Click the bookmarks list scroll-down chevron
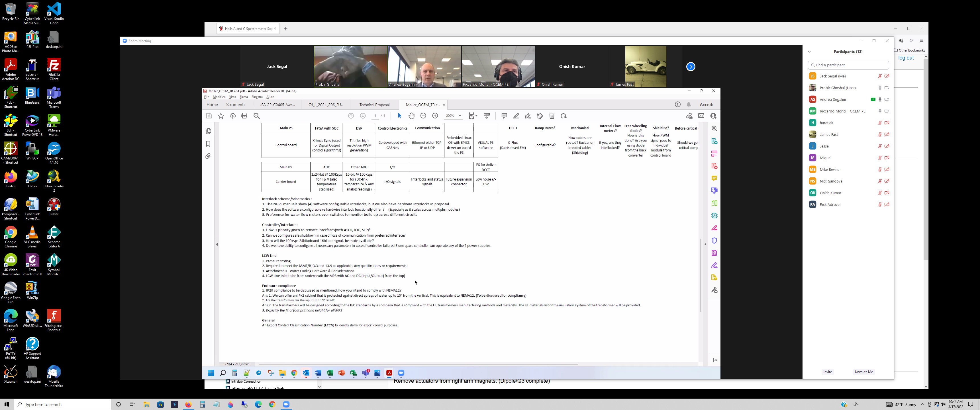The width and height of the screenshot is (980, 410). [319, 386]
